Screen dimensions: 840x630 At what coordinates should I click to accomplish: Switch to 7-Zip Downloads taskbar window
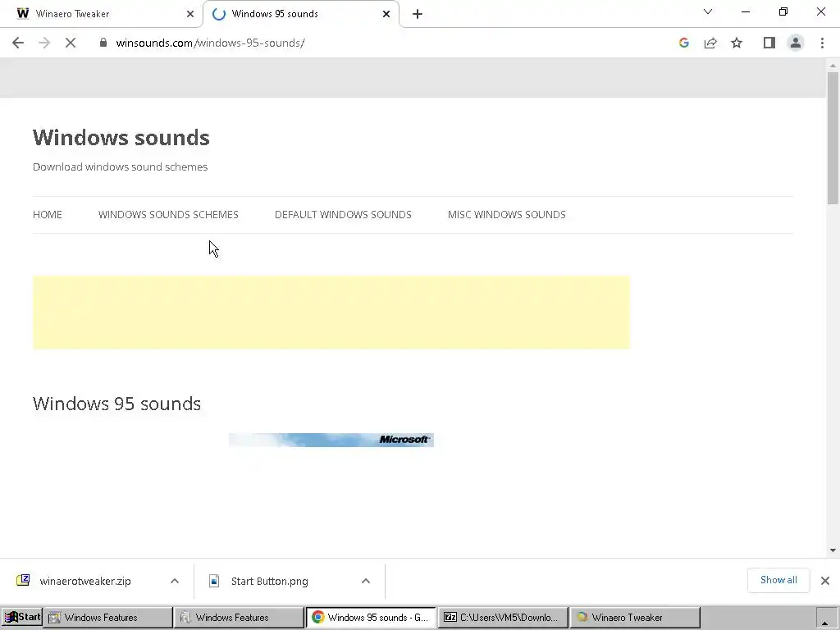pyautogui.click(x=503, y=618)
